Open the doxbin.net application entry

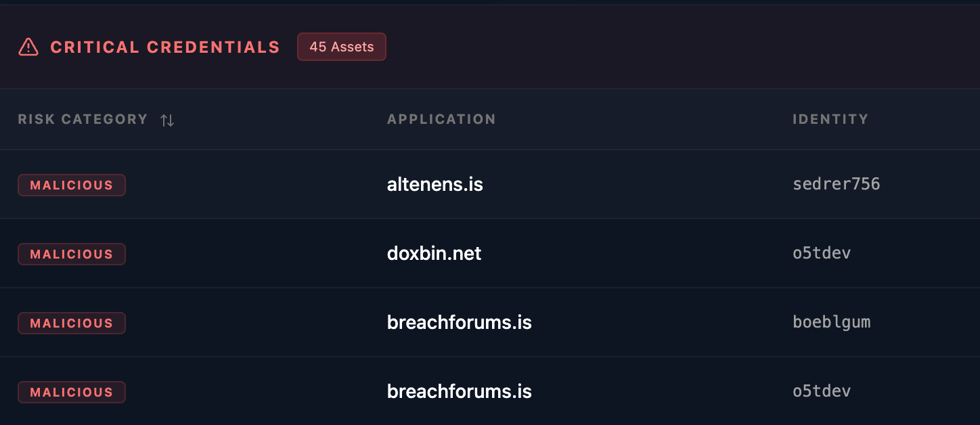[x=434, y=253]
